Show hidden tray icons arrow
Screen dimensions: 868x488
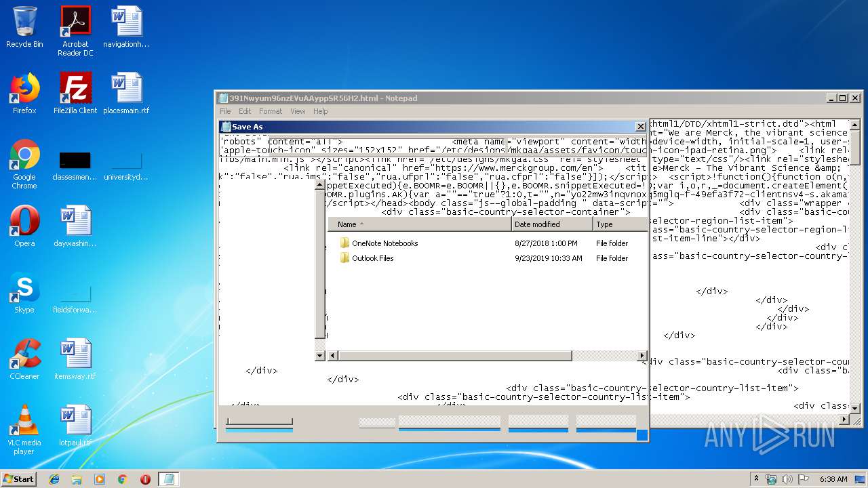point(756,479)
